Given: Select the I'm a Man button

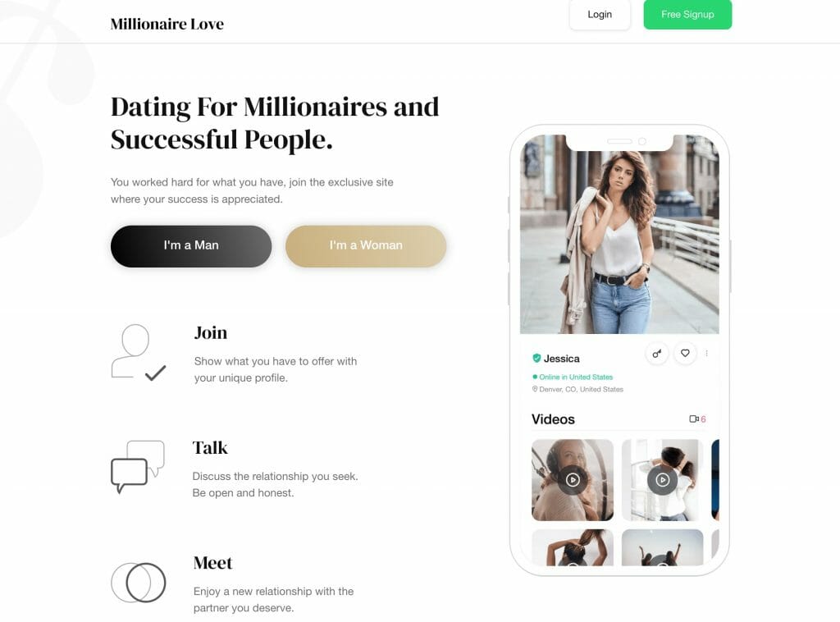Looking at the screenshot, I should pos(191,246).
